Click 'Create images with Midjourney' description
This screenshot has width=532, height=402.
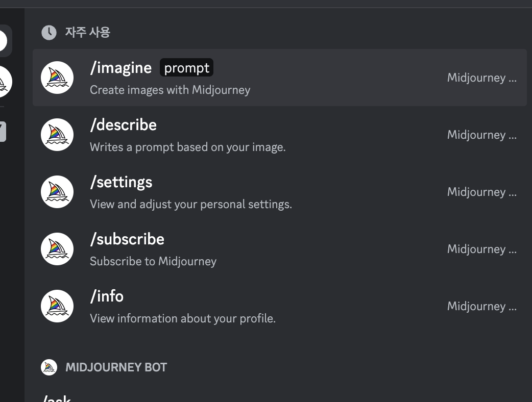coord(170,90)
